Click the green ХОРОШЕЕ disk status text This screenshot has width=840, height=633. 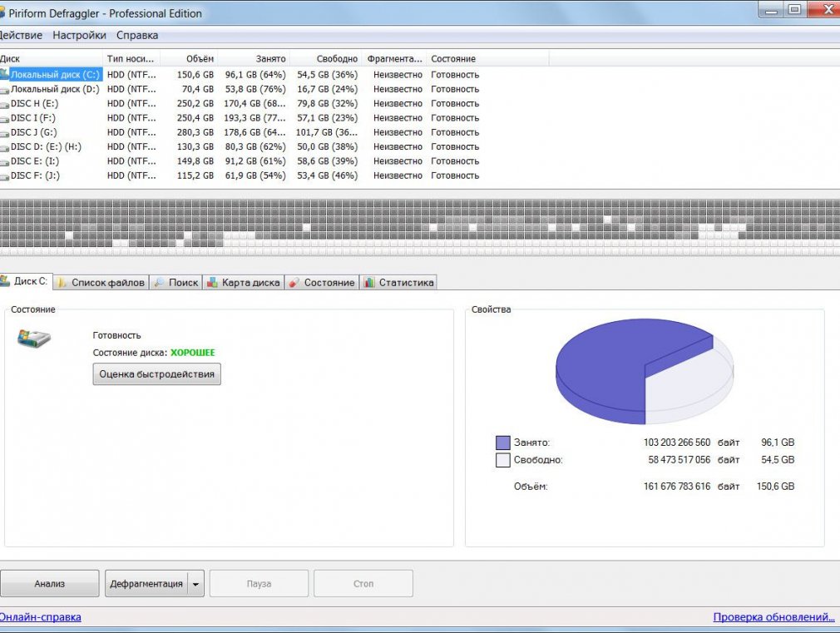(x=193, y=353)
